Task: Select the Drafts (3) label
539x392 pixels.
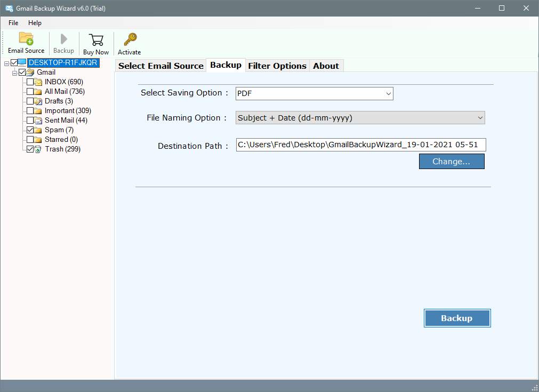Action: pyautogui.click(x=59, y=101)
